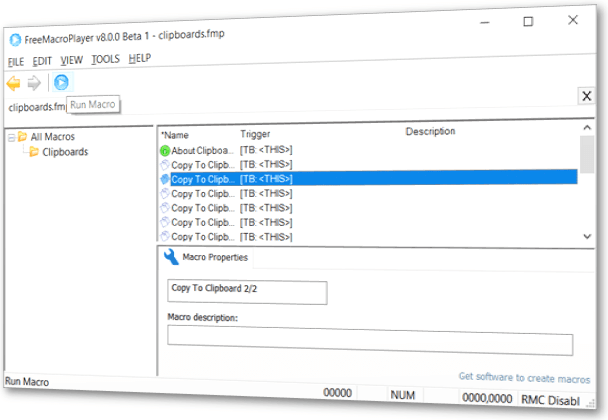Click the Run Macro play icon

[x=61, y=82]
